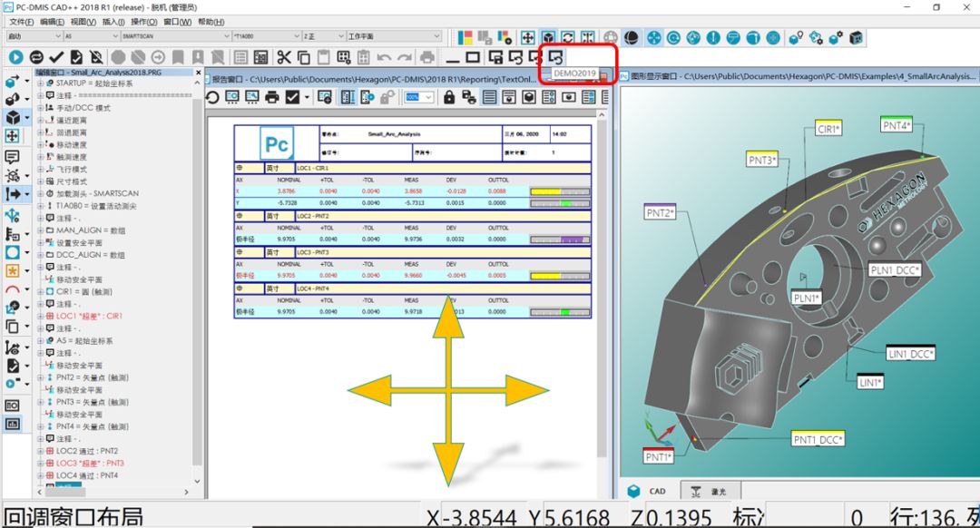Click the copy icon next to scissors
The width and height of the screenshot is (980, 528).
(x=304, y=57)
